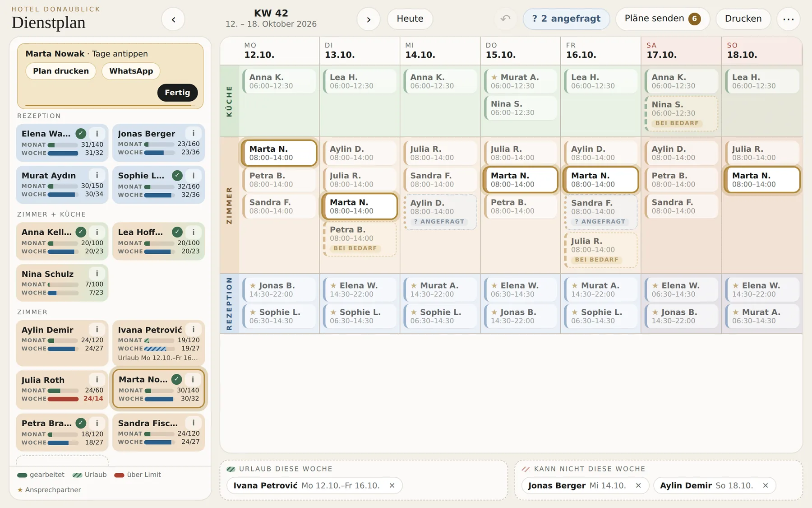Screen dimensions: 812x508
Task: Open the '2 angefragt' requests filter
Action: 566,19
